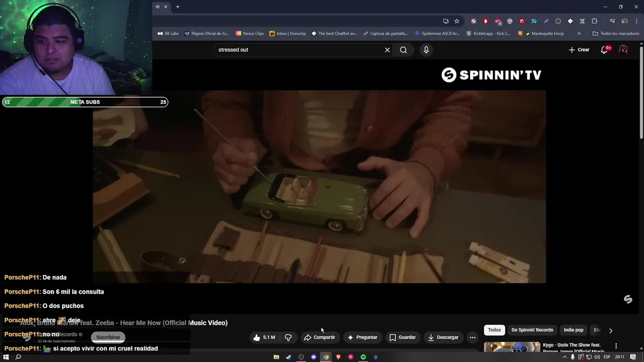Click the Preguntar button
The image size is (644, 362).
point(362,337)
